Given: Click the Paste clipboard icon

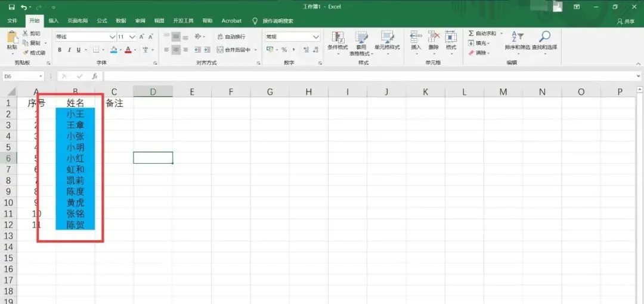Looking at the screenshot, I should 13,38.
